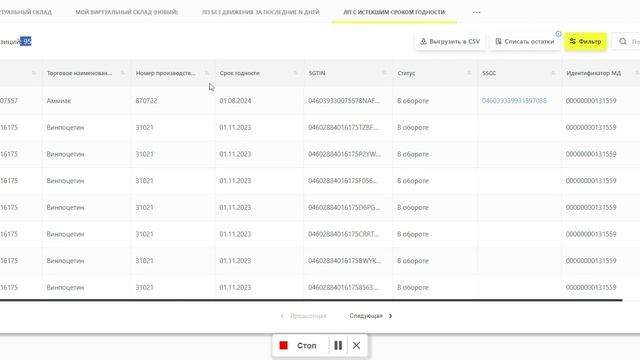Click the search magnifier icon
This screenshot has height=360, width=640.
click(x=622, y=42)
